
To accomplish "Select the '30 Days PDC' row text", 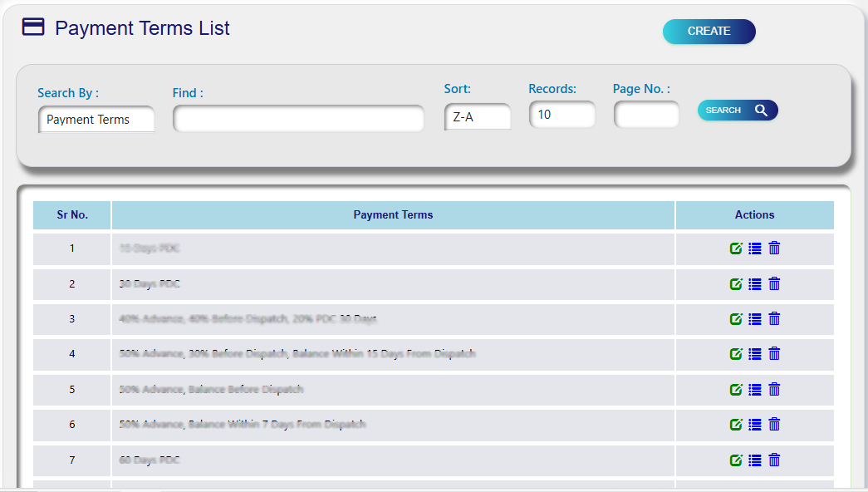I will click(150, 283).
